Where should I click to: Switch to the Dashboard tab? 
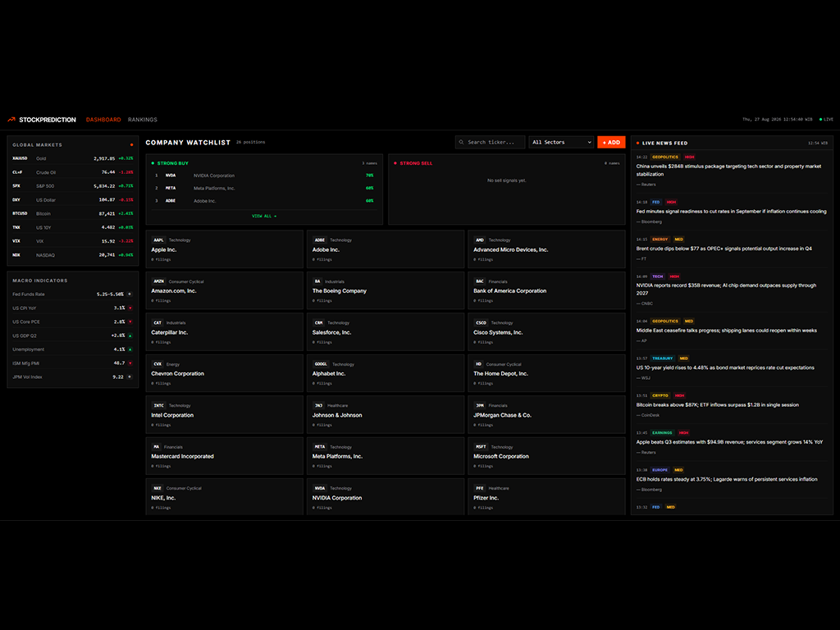103,120
